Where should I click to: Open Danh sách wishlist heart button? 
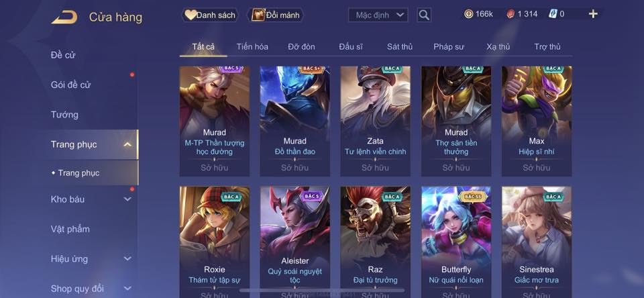point(210,15)
